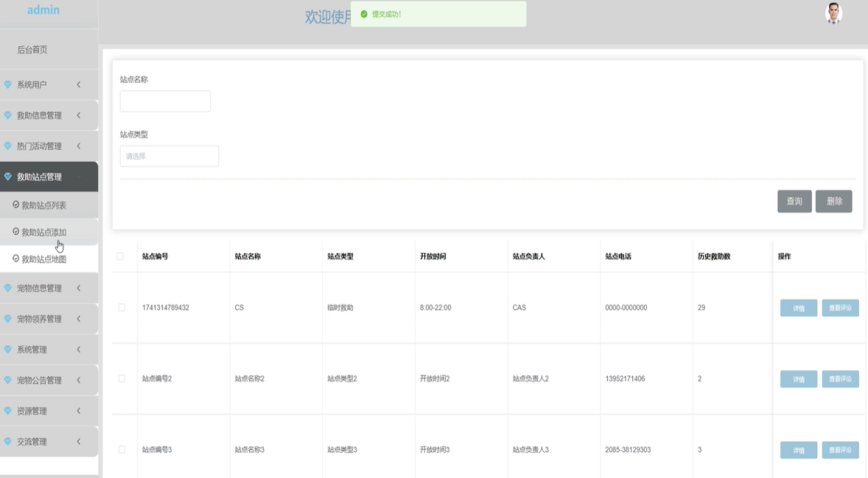Open the 救助站点列表 submenu item
Viewport: 868px width, 478px height.
pyautogui.click(x=49, y=205)
